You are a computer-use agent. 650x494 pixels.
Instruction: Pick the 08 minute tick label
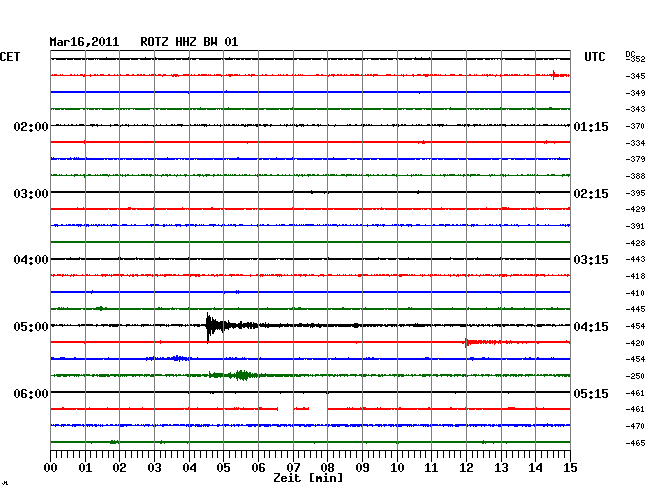pyautogui.click(x=327, y=467)
